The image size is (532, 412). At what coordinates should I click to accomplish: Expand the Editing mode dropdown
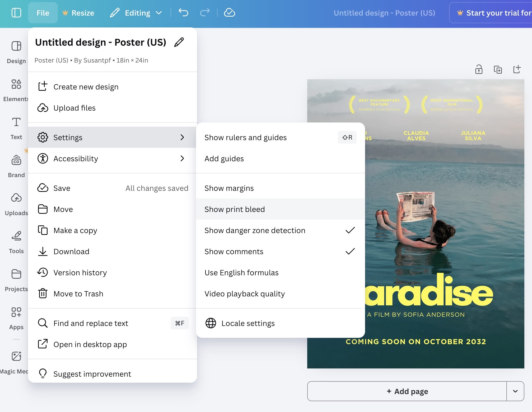point(159,12)
